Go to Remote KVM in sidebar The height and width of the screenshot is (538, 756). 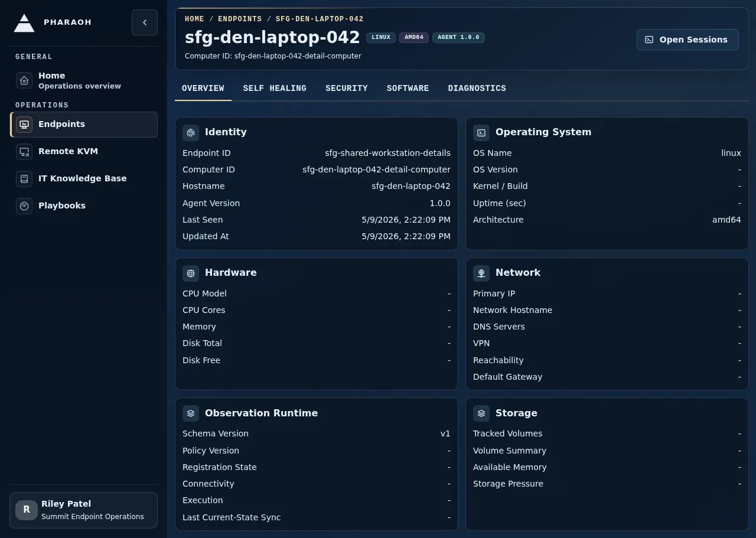click(84, 152)
